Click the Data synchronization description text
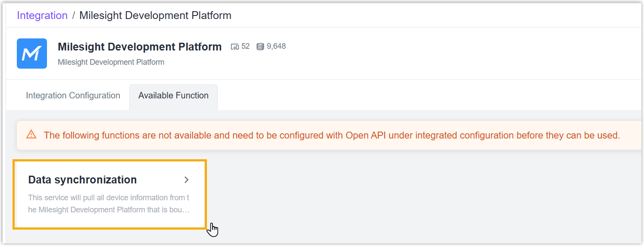The height and width of the screenshot is (246, 644). 109,204
